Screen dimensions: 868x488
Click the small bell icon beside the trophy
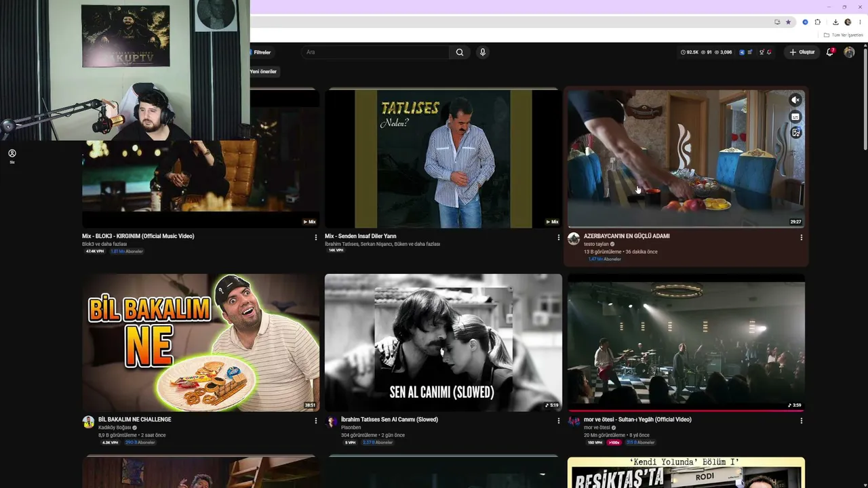pyautogui.click(x=769, y=52)
